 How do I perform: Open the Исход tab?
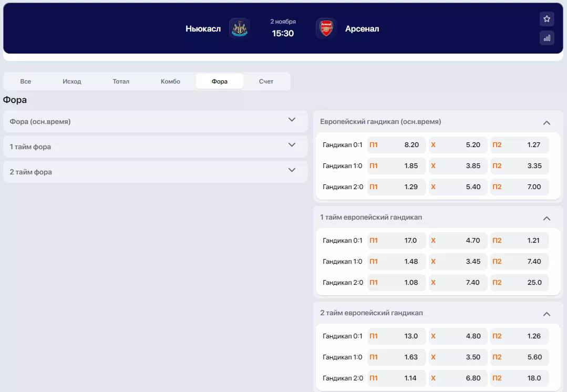pos(72,81)
